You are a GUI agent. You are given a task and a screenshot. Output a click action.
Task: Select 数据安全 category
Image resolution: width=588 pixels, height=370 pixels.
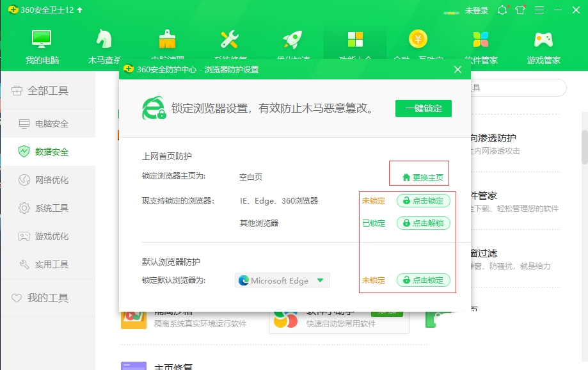pyautogui.click(x=48, y=152)
